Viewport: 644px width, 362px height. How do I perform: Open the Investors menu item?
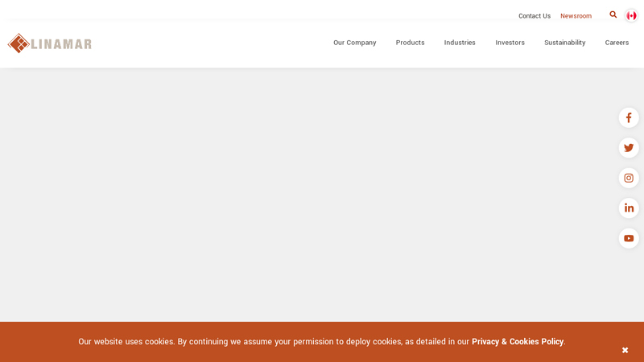(510, 43)
